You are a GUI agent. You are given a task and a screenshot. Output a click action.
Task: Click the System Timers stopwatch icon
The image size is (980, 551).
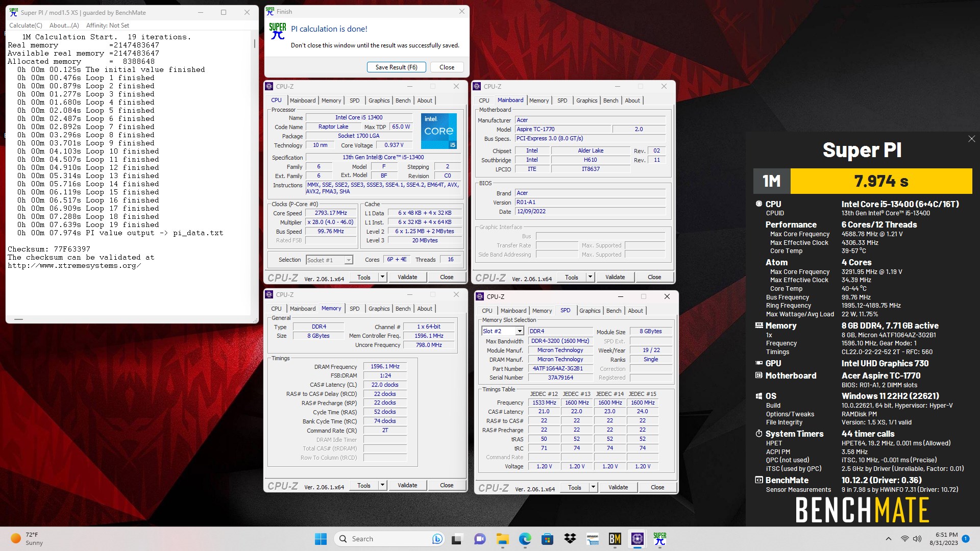click(x=759, y=433)
